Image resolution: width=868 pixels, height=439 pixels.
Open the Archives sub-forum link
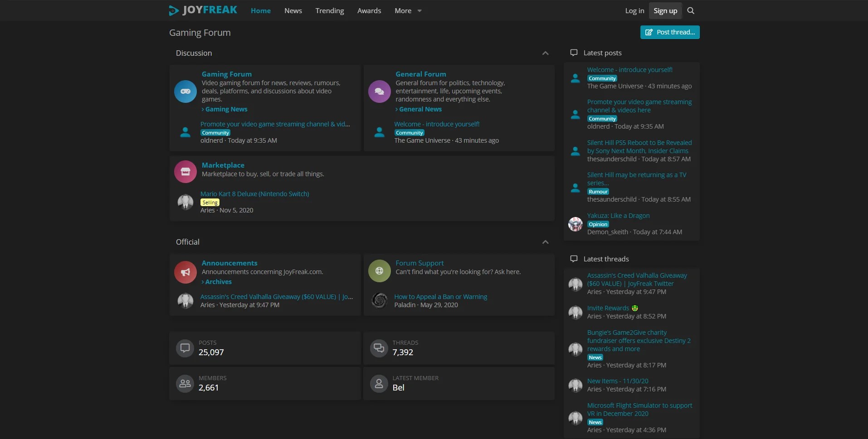coord(218,282)
